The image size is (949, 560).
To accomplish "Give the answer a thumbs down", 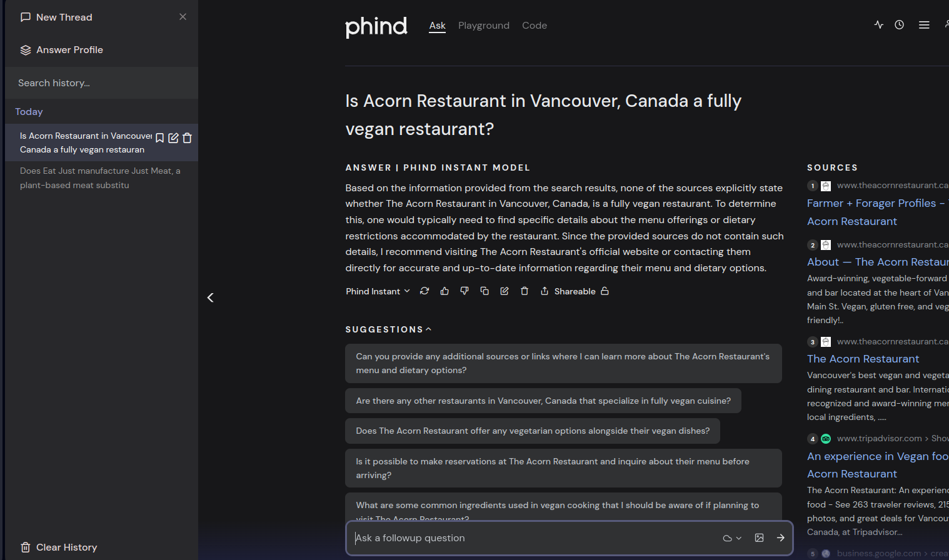I will click(464, 291).
